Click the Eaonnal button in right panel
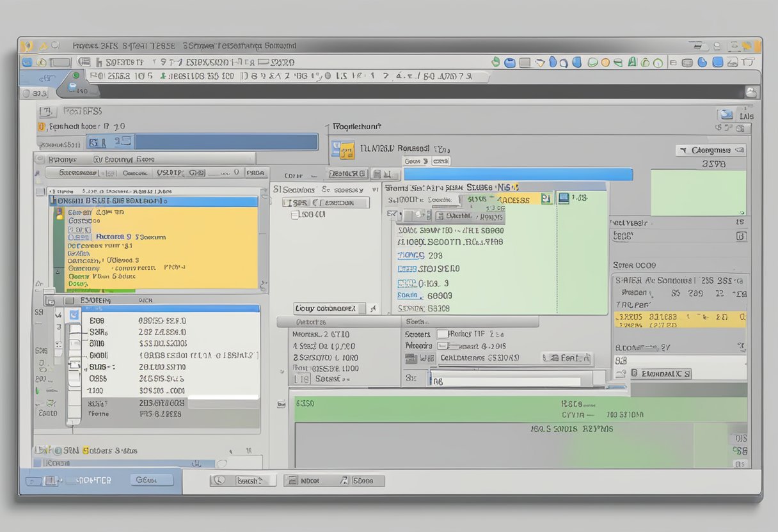The height and width of the screenshot is (532, 778). (661, 373)
